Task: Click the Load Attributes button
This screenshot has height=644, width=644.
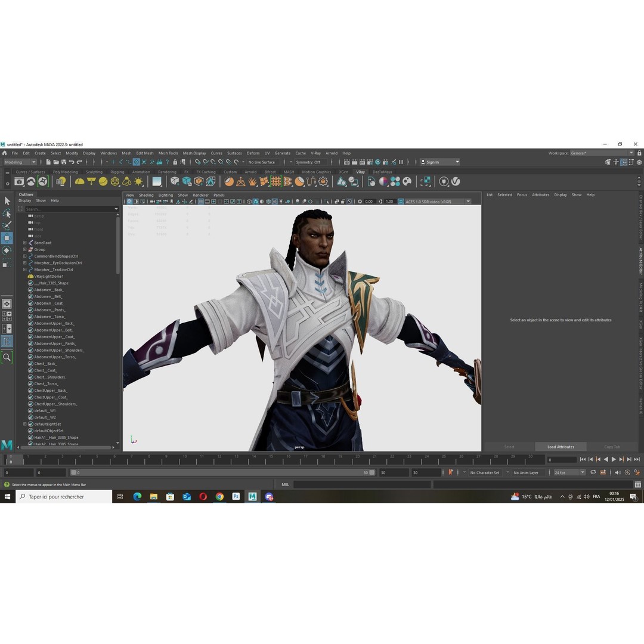Action: coord(561,447)
